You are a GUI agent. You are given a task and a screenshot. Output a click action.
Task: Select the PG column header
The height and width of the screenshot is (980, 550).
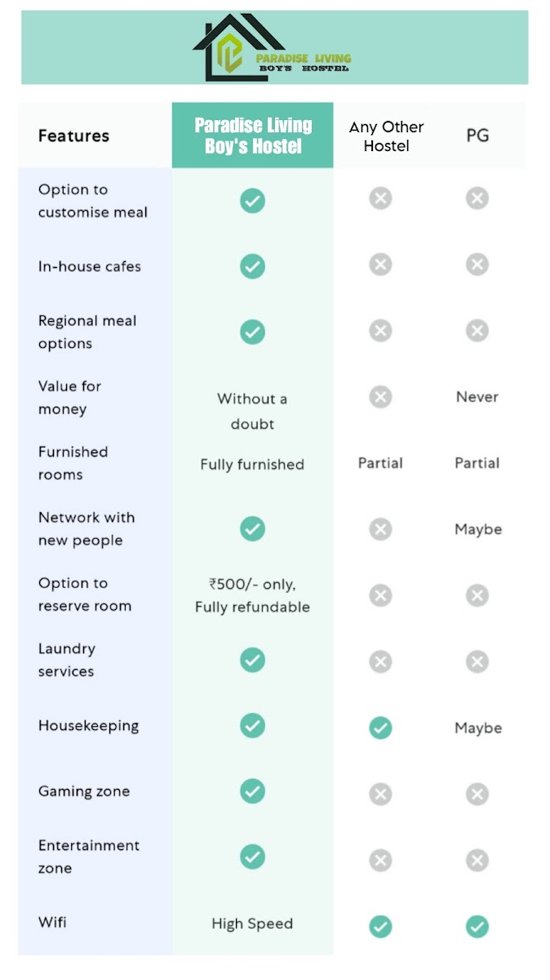point(477,136)
